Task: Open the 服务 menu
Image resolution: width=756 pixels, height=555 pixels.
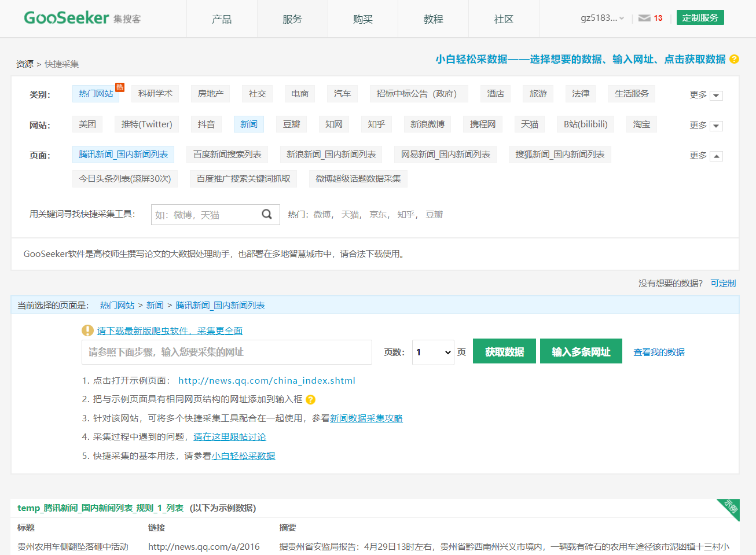Action: (x=292, y=19)
